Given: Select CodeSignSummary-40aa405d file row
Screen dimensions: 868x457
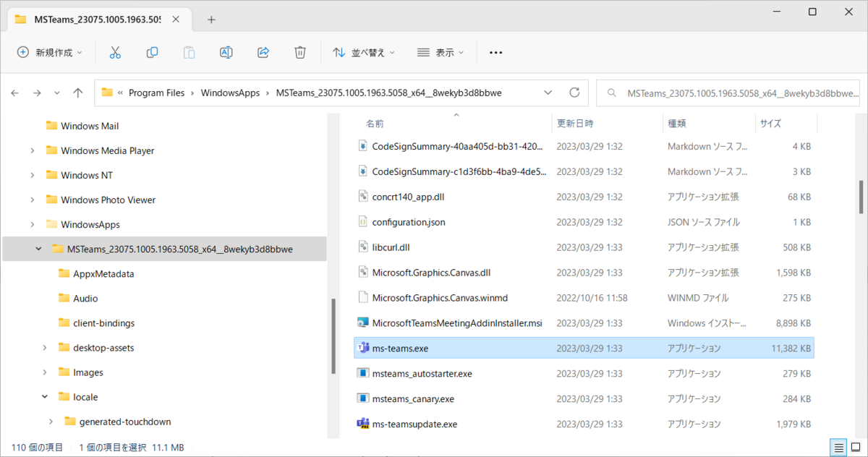Looking at the screenshot, I should (584, 146).
